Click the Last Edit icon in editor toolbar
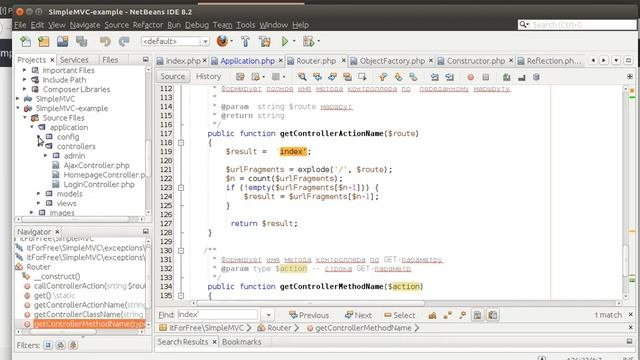 coord(240,77)
